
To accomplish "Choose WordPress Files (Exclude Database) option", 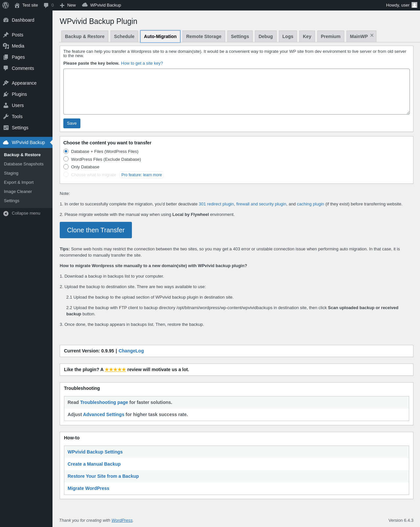I will 66,159.
